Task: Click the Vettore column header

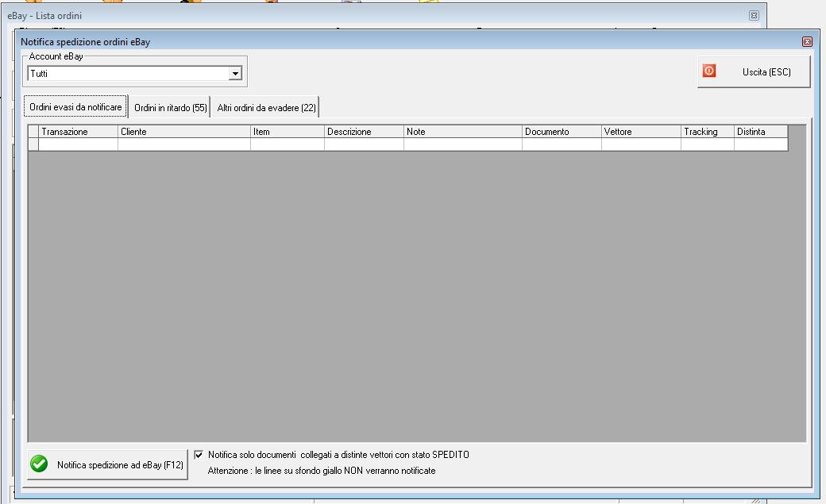Action: (641, 132)
